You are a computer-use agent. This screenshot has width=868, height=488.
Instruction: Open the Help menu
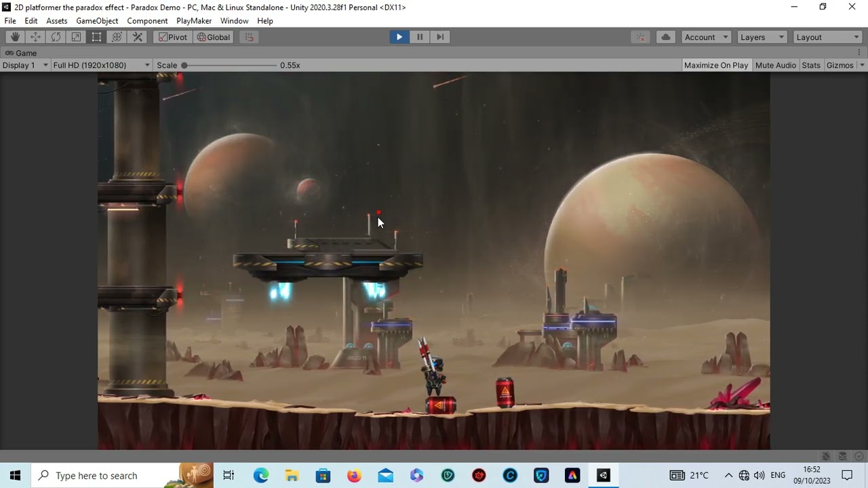click(265, 21)
